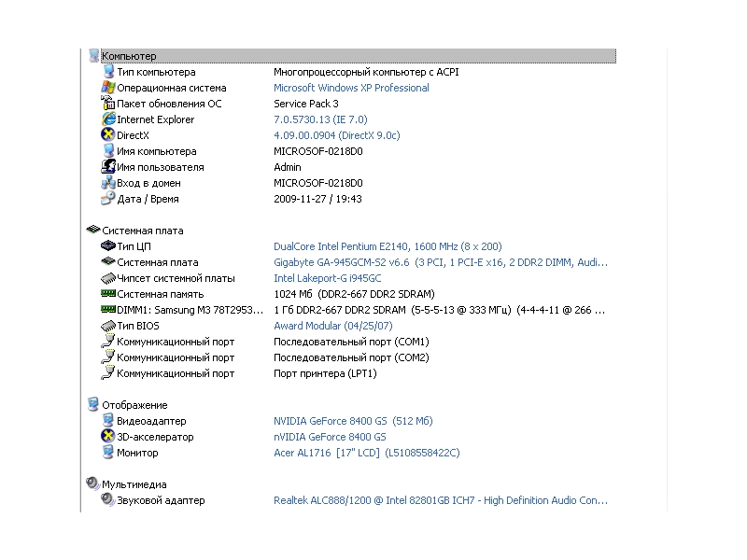Screen dimensions: 747x560
Task: Click the Чипсет системной платы chip icon
Action: click(x=108, y=278)
